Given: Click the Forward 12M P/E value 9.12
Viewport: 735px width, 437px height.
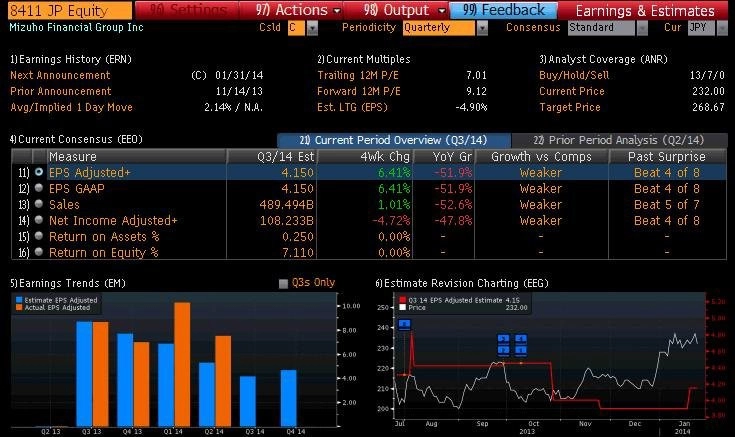Looking at the screenshot, I should pos(476,91).
